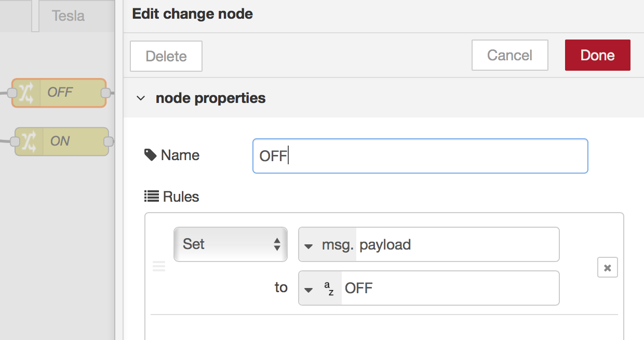Image resolution: width=644 pixels, height=340 pixels.
Task: Click the OFF node output port
Action: click(x=105, y=93)
